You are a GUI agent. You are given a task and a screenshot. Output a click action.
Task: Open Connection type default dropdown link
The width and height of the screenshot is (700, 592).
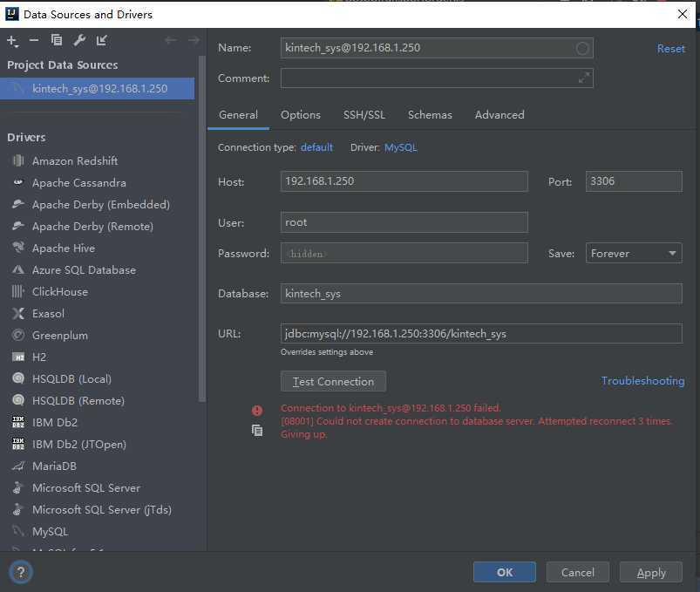pos(316,147)
